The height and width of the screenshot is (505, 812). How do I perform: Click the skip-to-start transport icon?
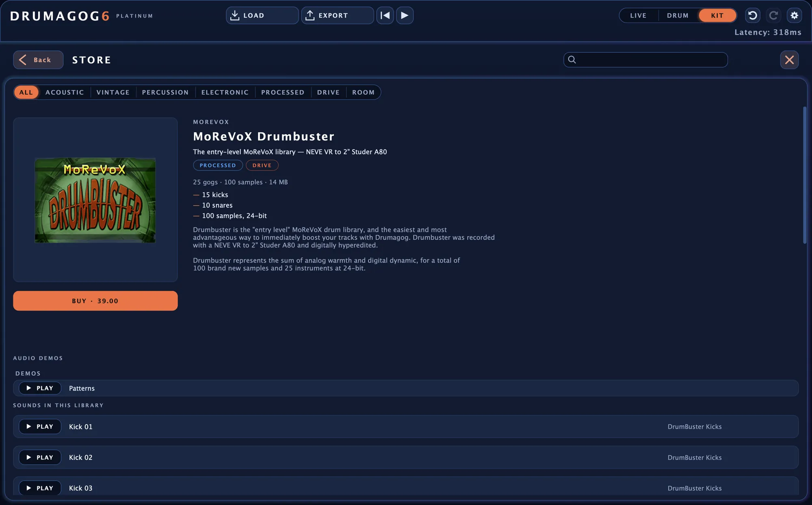385,15
